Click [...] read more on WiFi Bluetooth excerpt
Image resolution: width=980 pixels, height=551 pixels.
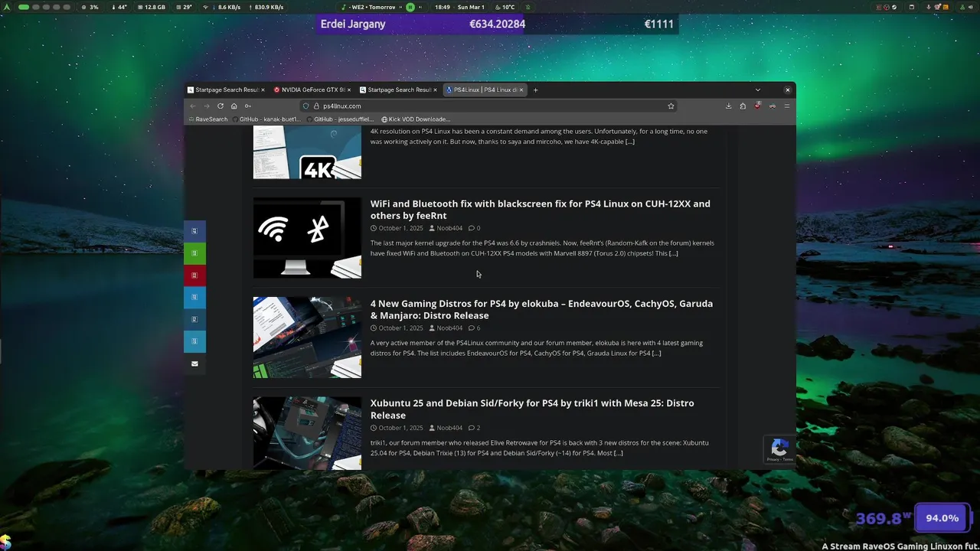tap(673, 253)
